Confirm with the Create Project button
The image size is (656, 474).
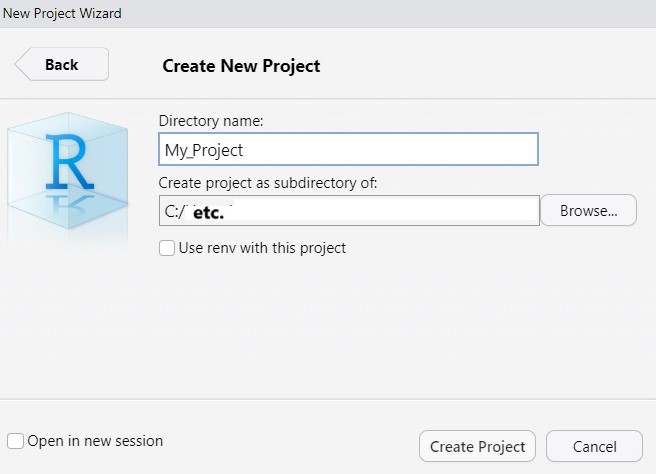[477, 446]
